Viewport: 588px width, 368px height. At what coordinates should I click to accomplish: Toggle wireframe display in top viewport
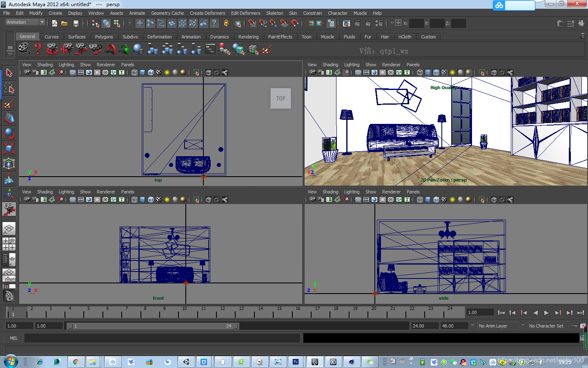pos(134,72)
